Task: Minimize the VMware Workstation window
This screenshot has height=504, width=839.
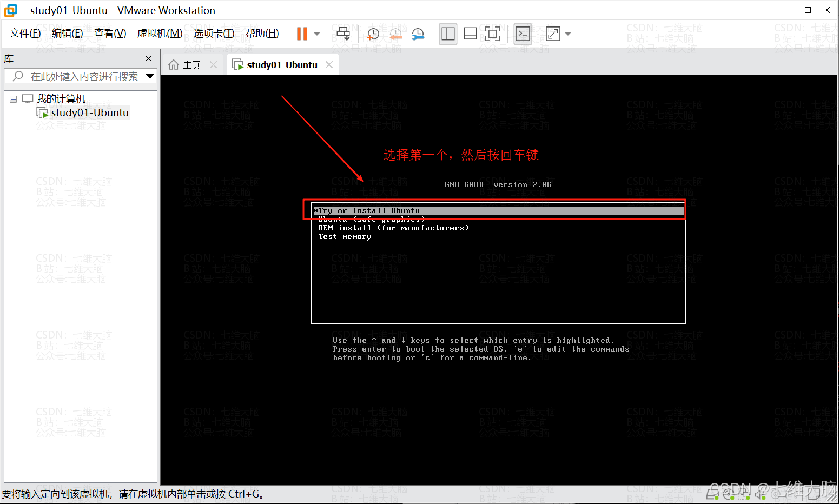Action: 788,10
